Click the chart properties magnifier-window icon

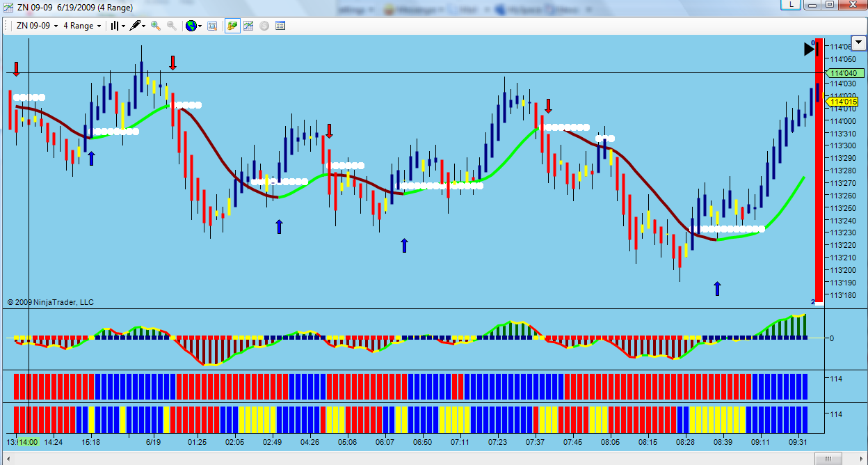pos(212,26)
